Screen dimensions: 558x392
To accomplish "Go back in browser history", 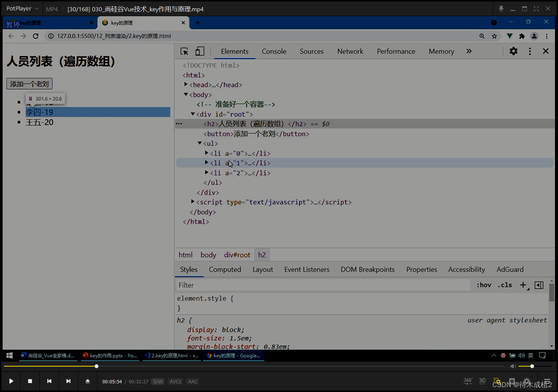I will (x=11, y=36).
